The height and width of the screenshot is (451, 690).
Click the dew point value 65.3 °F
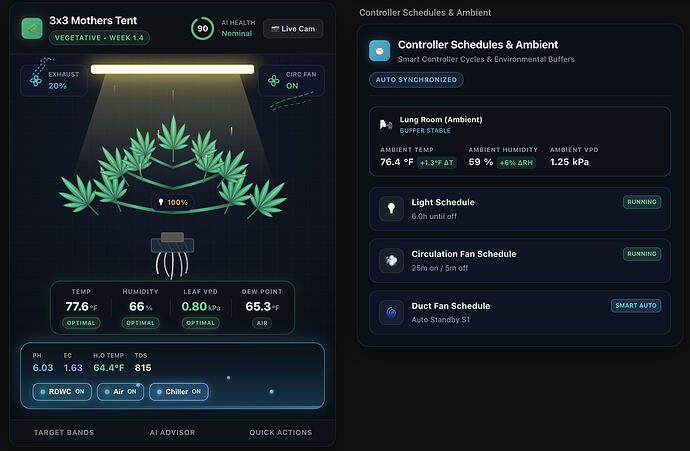click(x=262, y=306)
